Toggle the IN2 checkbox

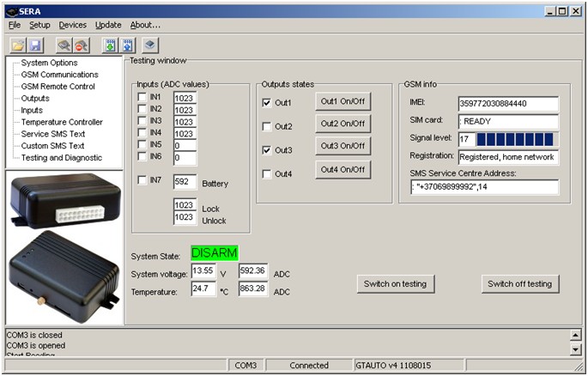tap(142, 109)
